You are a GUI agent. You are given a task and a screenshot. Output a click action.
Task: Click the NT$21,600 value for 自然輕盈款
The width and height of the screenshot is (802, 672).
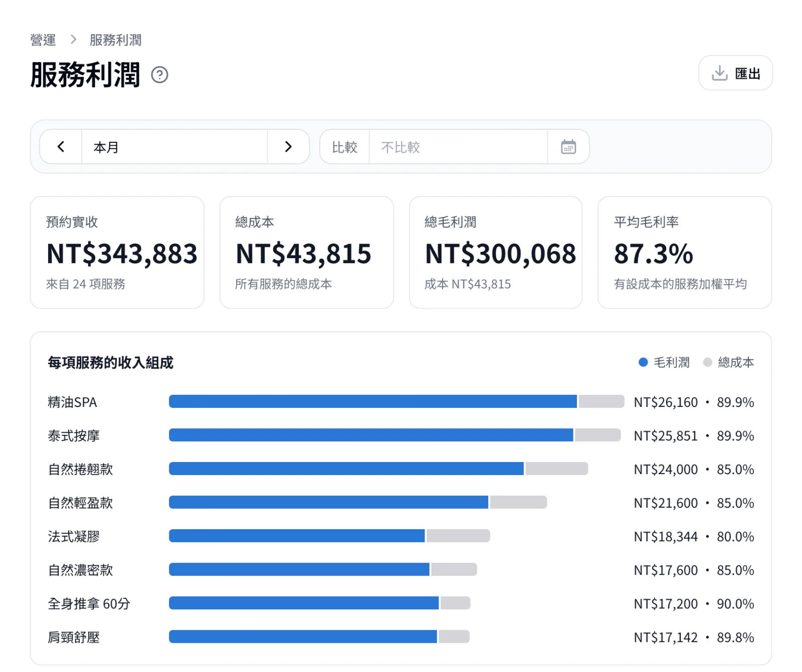coord(666,503)
